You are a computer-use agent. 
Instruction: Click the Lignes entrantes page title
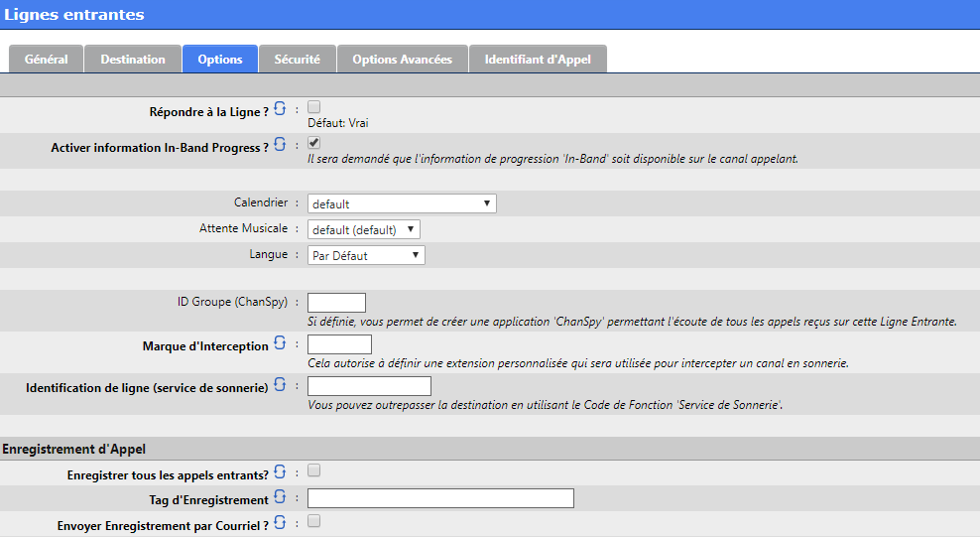pyautogui.click(x=73, y=14)
